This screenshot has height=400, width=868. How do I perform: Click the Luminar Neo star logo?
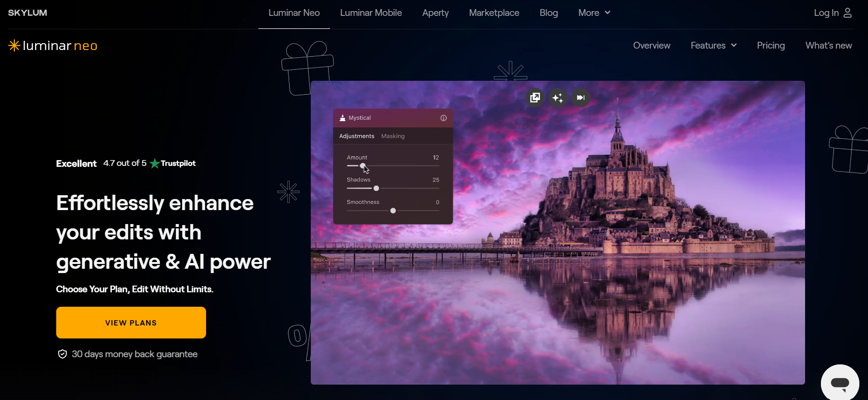pyautogui.click(x=14, y=46)
